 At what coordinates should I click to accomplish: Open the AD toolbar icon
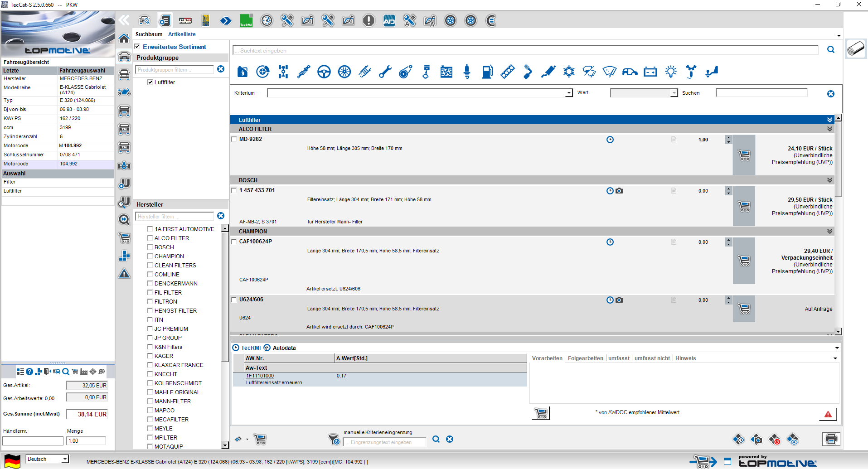coord(389,20)
